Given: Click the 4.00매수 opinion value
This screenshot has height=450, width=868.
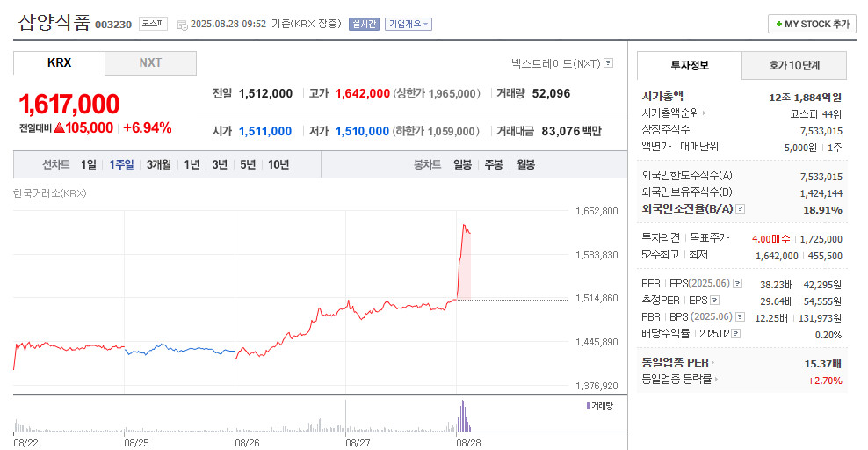Looking at the screenshot, I should coord(770,239).
